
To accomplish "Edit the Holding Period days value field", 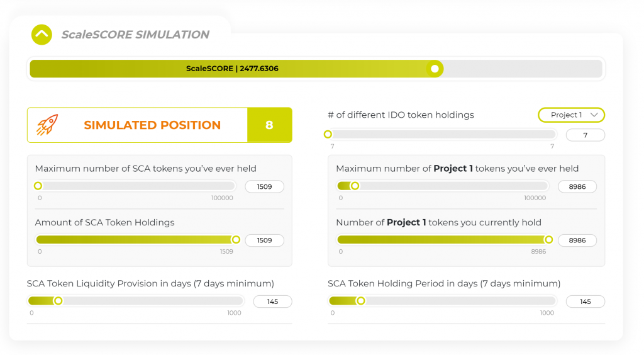I will (x=586, y=301).
